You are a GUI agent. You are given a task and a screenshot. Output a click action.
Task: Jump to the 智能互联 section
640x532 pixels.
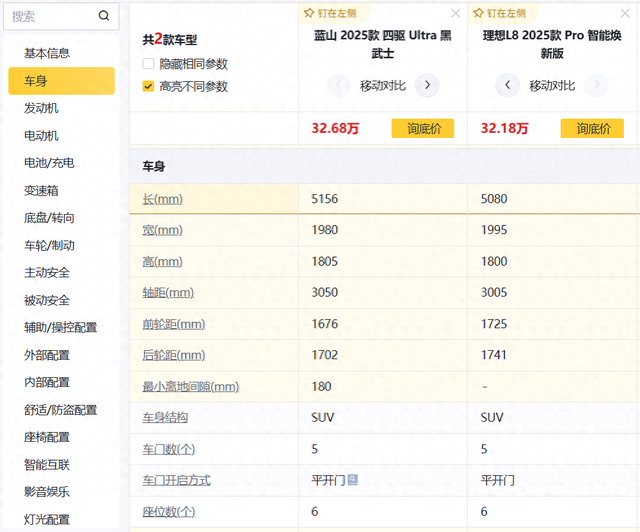pos(47,465)
